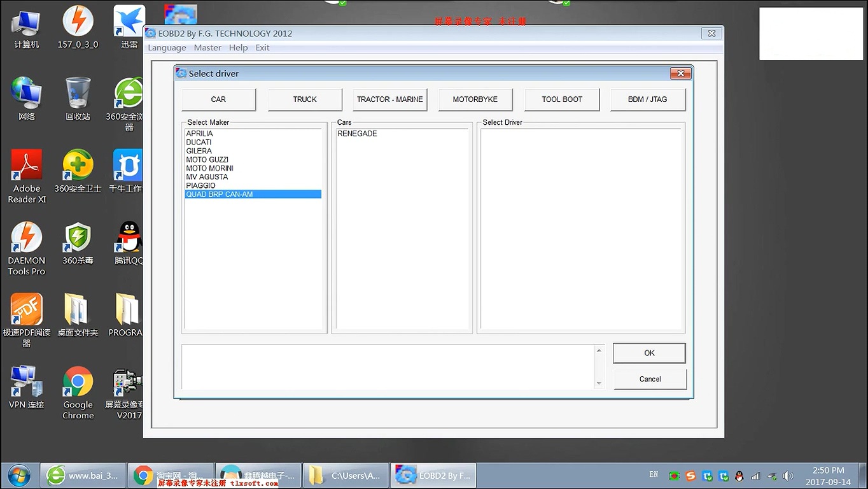Click the Exit menu item

262,48
